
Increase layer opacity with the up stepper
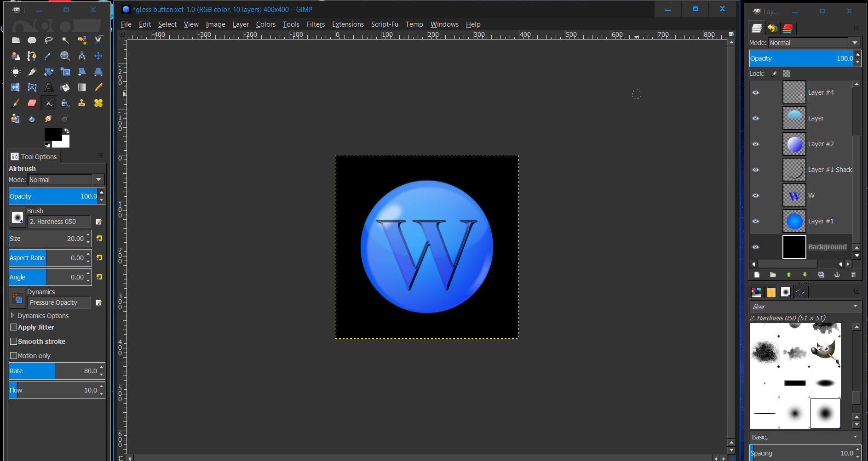pyautogui.click(x=857, y=55)
